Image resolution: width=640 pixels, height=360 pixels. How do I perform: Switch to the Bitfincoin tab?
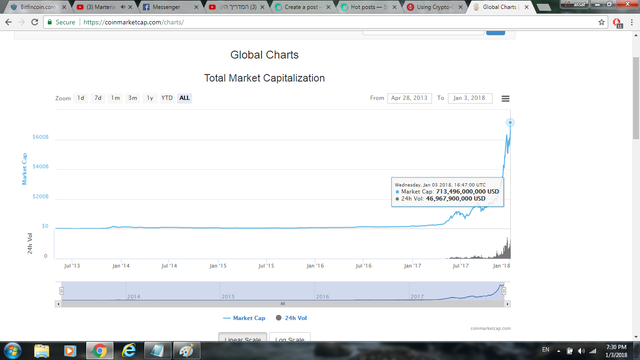(38, 7)
